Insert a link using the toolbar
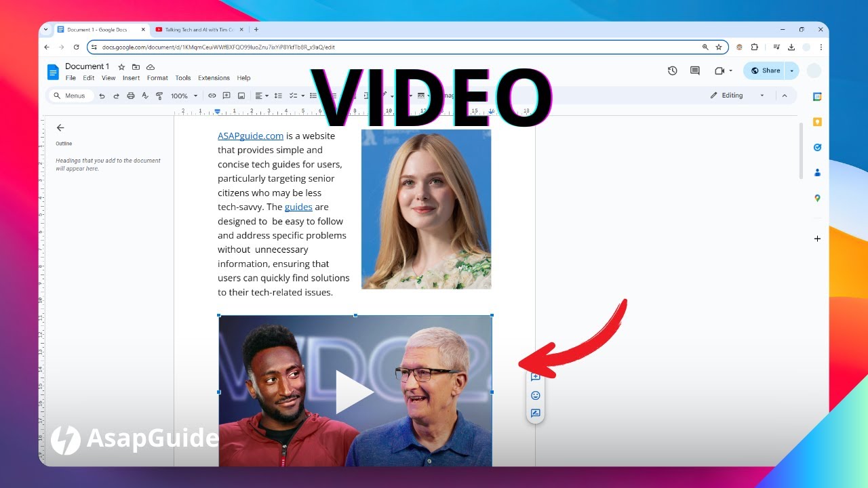Image resolution: width=868 pixels, height=488 pixels. coord(212,96)
